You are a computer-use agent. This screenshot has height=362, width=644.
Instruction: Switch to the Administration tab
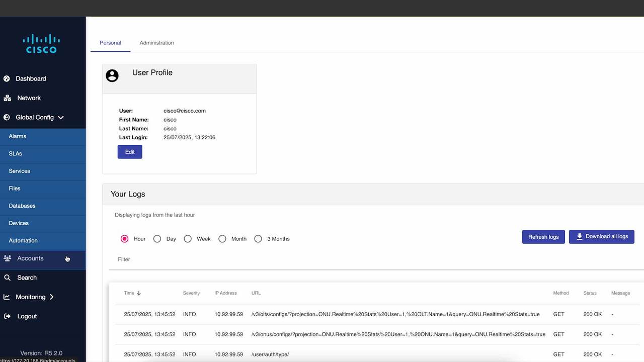coord(156,43)
